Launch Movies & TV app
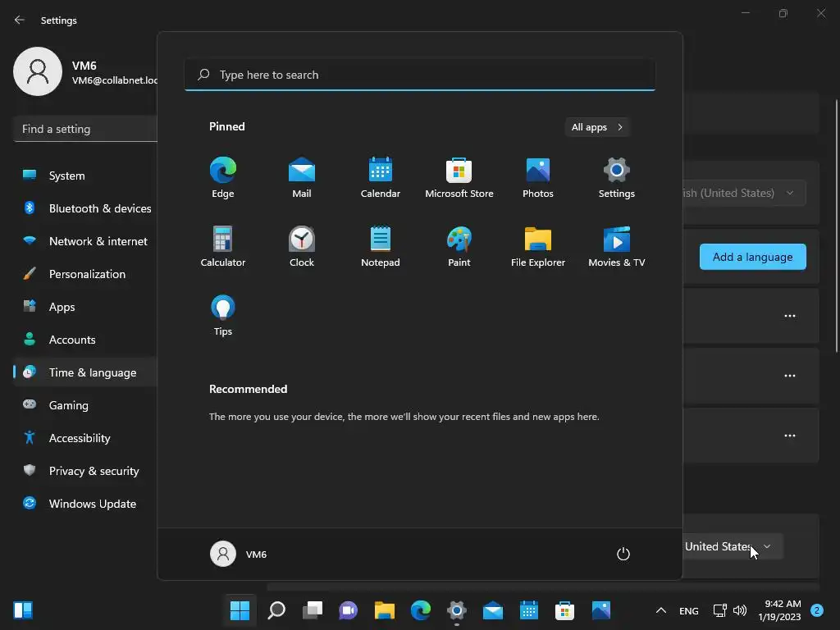This screenshot has height=630, width=840. [617, 246]
